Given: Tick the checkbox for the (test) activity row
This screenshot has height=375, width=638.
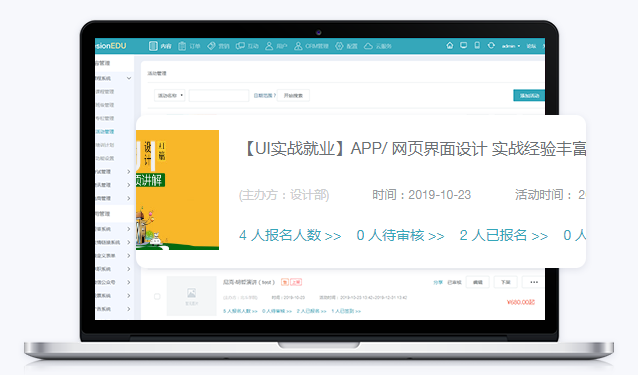Looking at the screenshot, I should click(x=157, y=297).
